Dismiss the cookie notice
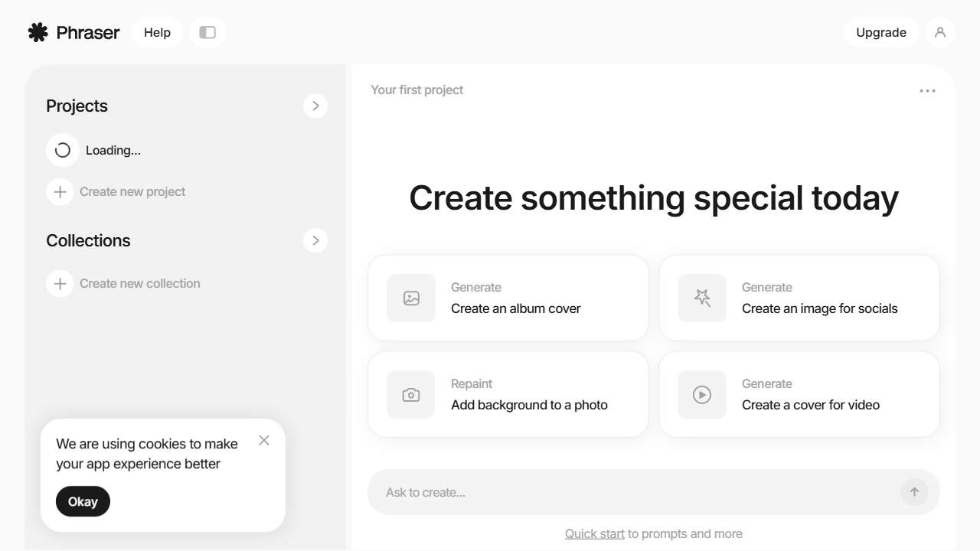This screenshot has width=980, height=551. [264, 440]
